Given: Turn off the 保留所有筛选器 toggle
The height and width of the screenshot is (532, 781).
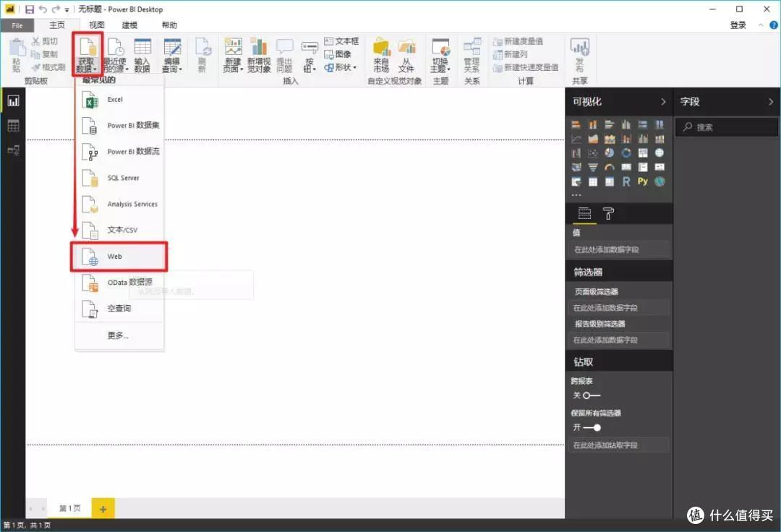Looking at the screenshot, I should 592,427.
